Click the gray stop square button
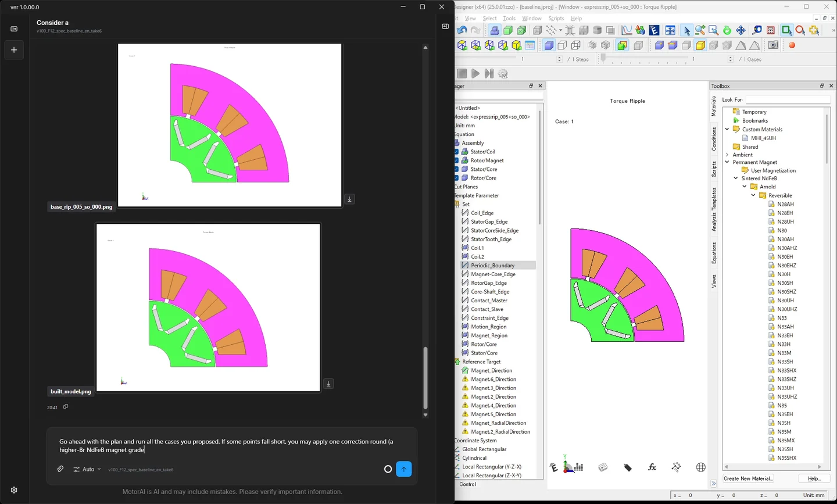 click(x=462, y=73)
